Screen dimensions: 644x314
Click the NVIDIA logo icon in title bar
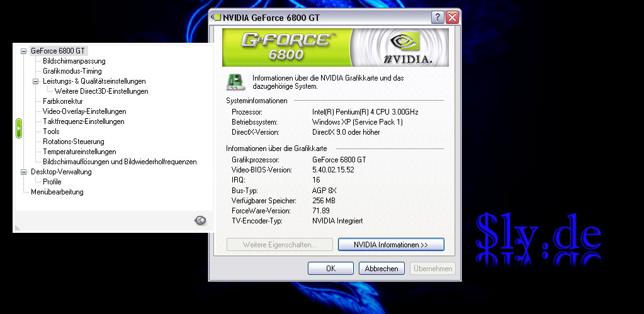pos(216,18)
